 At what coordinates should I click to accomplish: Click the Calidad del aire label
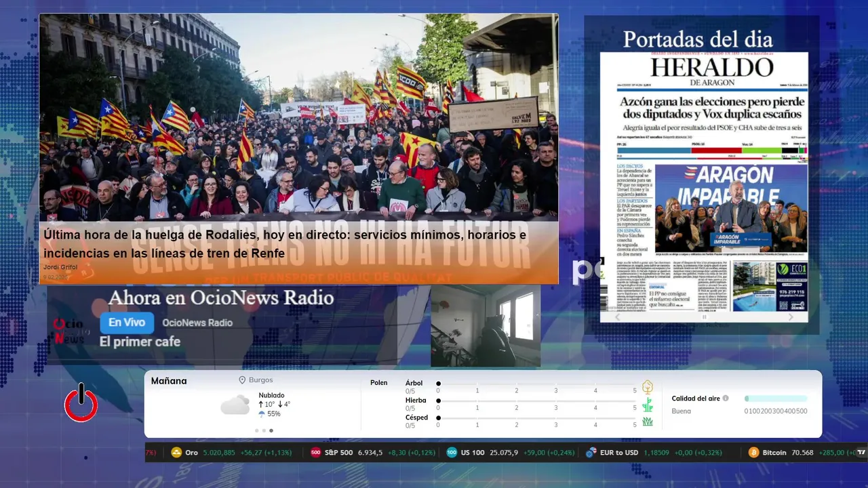(x=696, y=399)
